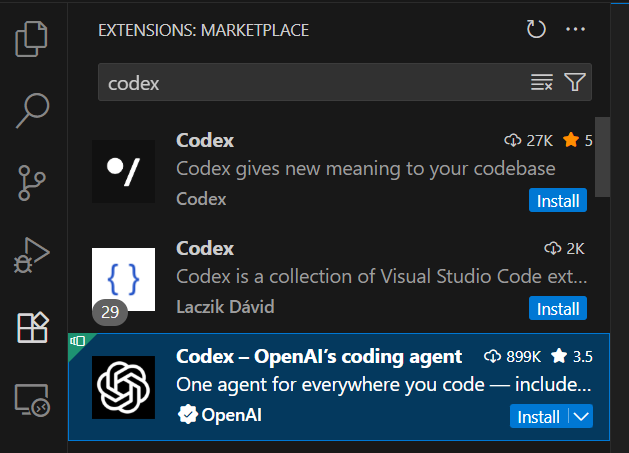Screen dimensions: 629x453
Task: Expand the OpenAI Codex Install dropdown arrow
Action: point(581,416)
